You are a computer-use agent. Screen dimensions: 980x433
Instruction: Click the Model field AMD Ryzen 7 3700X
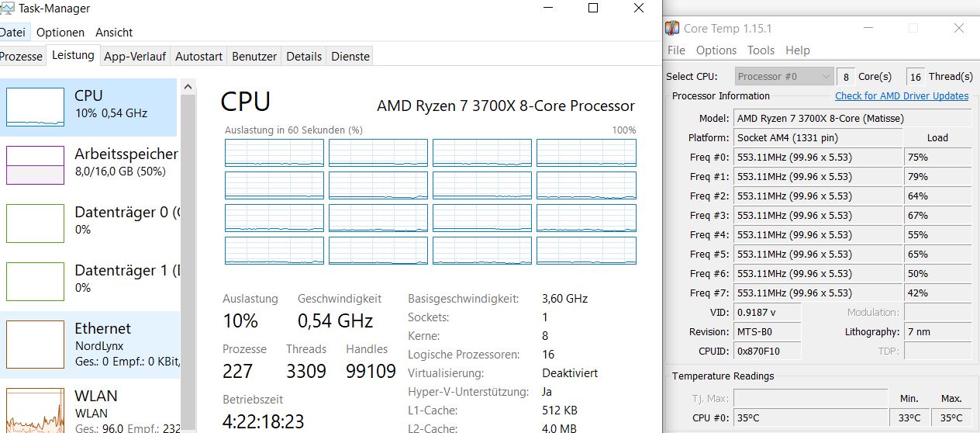click(x=852, y=118)
